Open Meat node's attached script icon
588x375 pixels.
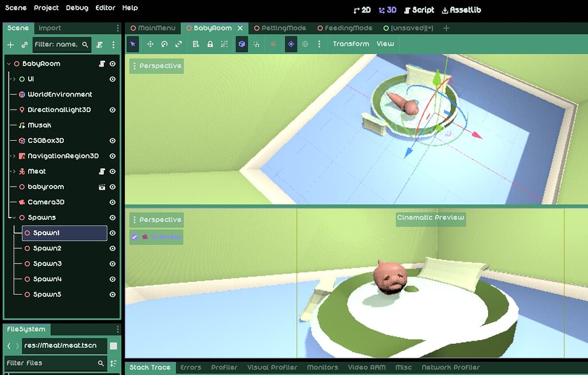pos(102,171)
